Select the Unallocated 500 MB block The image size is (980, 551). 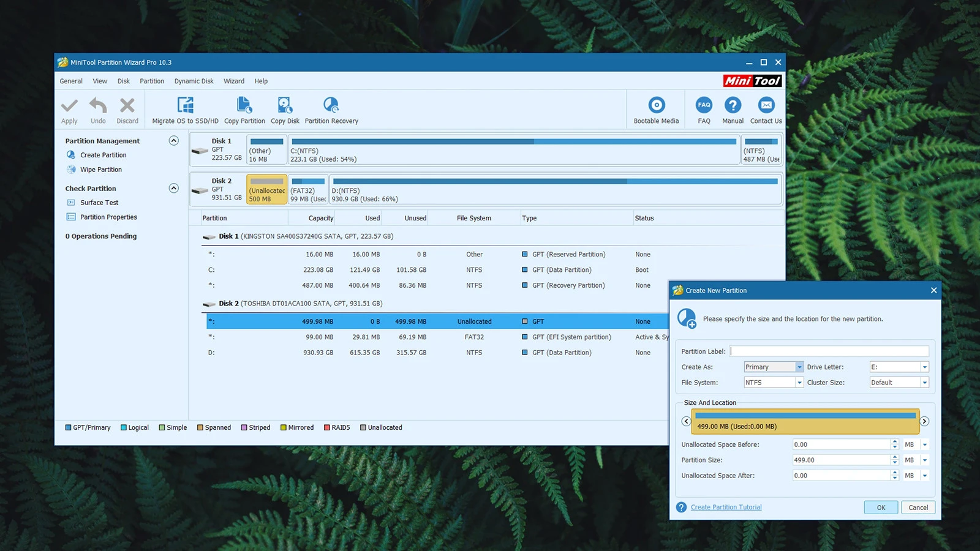pyautogui.click(x=267, y=189)
